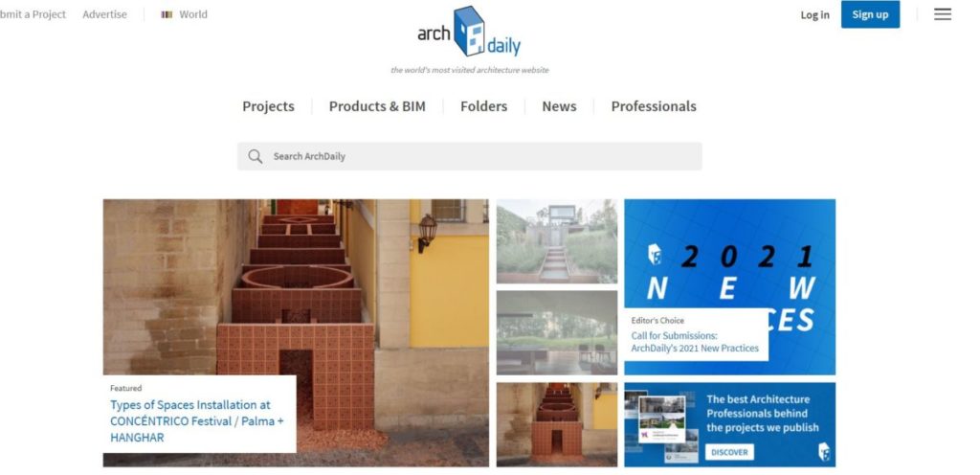
Task: Open the Types of Spaces Installation article
Action: (197, 421)
